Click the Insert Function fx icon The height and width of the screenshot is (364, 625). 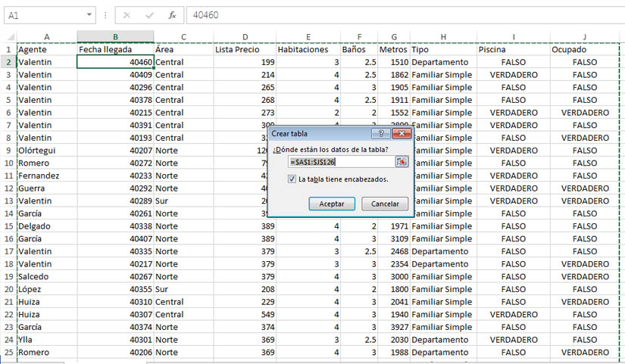172,15
